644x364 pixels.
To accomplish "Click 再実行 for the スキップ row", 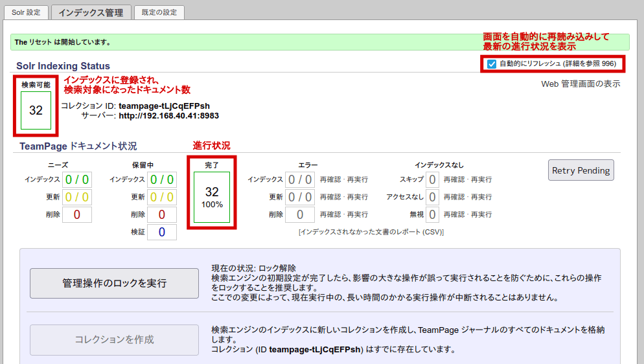I will 481,179.
